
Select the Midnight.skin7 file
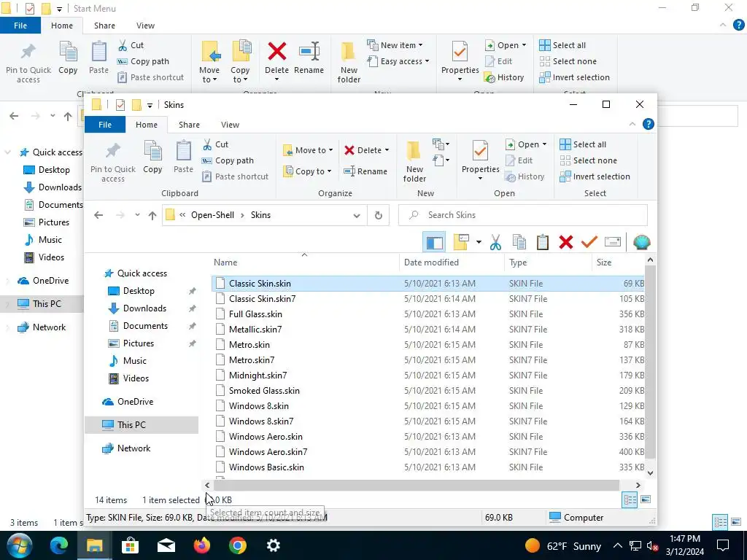pos(258,376)
